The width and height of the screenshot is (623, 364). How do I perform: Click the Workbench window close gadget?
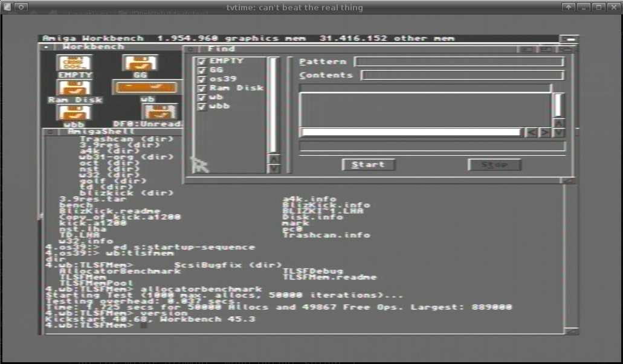pyautogui.click(x=47, y=47)
